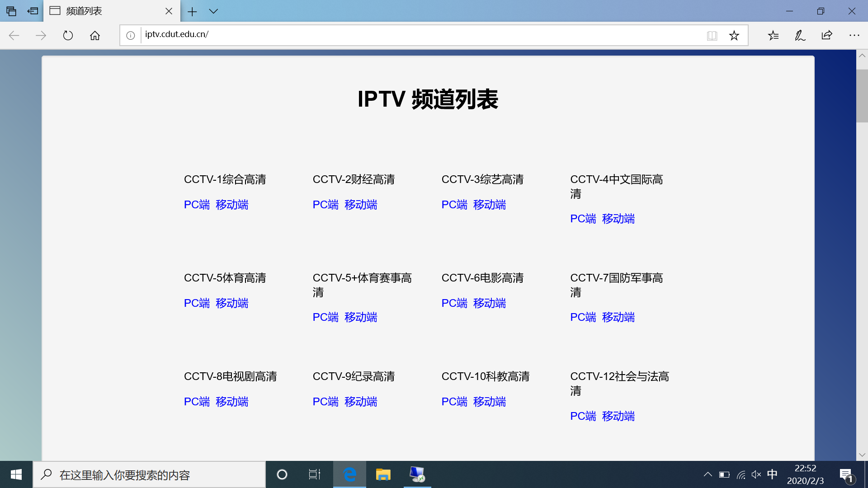
Task: Click the IPTV 频道列表 page heading
Action: pyautogui.click(x=428, y=99)
